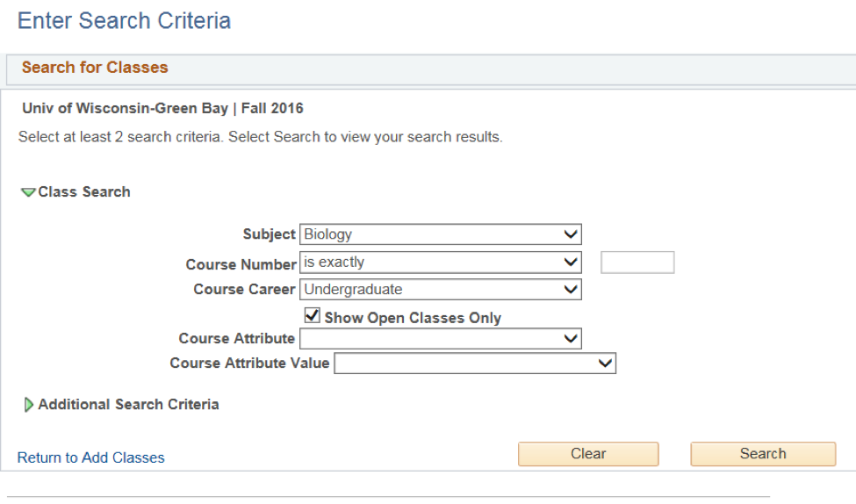Click the Subject dropdown arrow icon

click(x=571, y=234)
